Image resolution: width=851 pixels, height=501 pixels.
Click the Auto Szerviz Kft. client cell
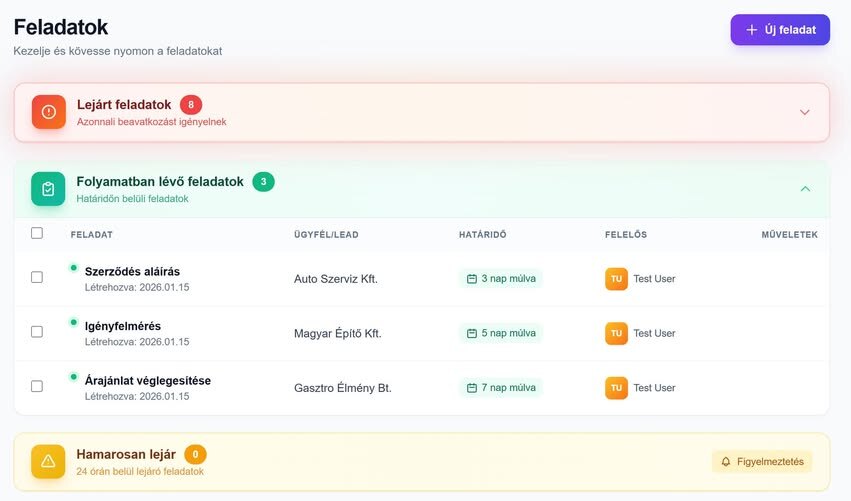point(336,279)
